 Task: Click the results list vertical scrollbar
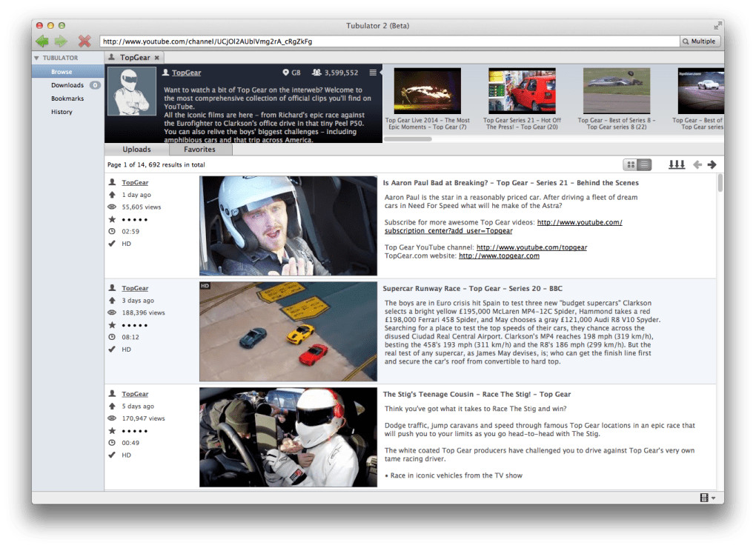click(x=720, y=184)
